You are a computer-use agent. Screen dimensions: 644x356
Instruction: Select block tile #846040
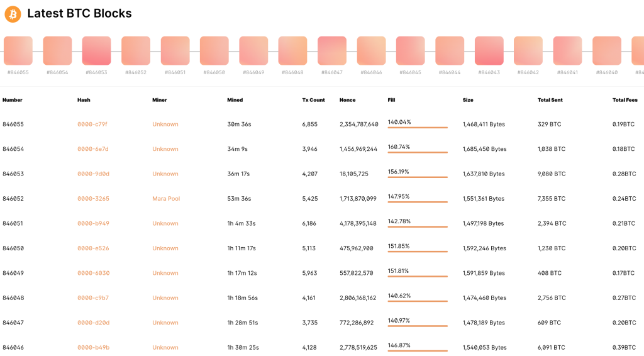click(607, 51)
